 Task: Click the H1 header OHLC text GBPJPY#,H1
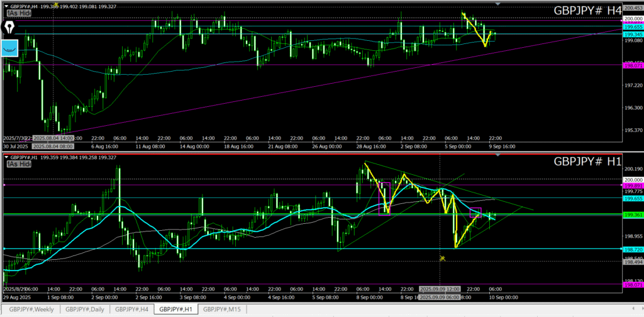point(23,157)
